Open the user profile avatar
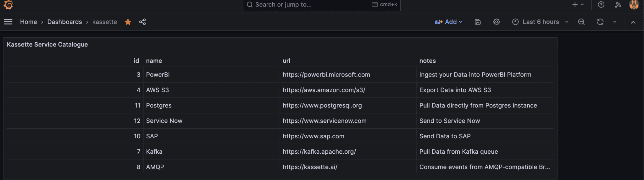This screenshot has height=180, width=644. [634, 4]
